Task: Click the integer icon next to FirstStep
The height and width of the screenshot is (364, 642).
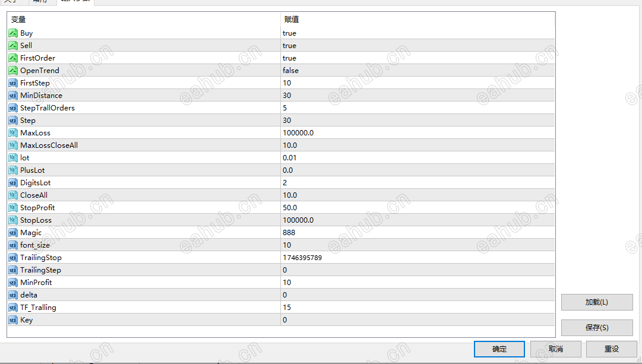Action: point(13,83)
